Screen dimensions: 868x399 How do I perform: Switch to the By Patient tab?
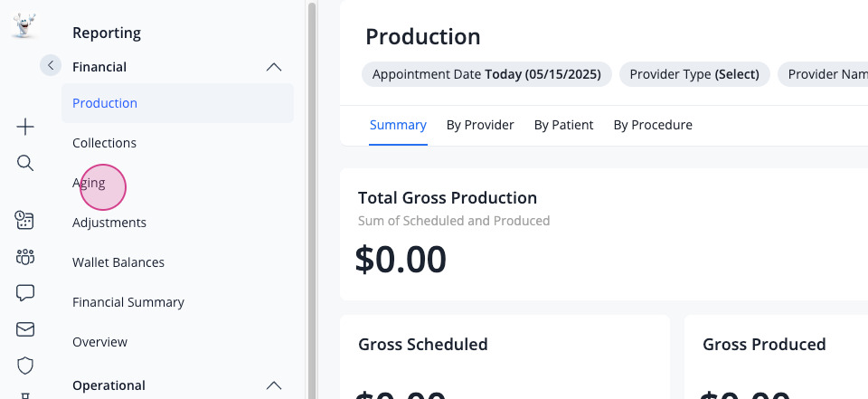coord(563,125)
